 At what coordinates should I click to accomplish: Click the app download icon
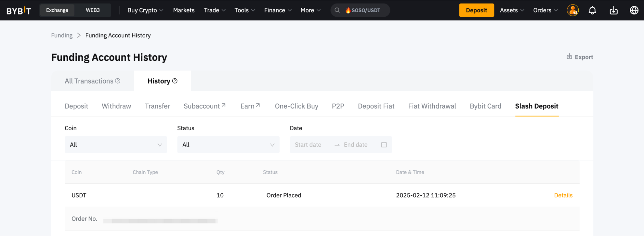613,10
